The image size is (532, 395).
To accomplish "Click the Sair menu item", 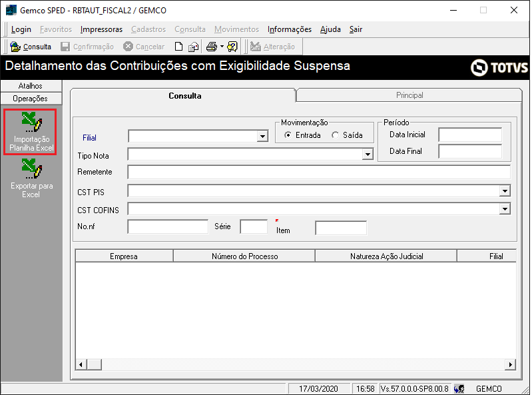I will (x=356, y=29).
